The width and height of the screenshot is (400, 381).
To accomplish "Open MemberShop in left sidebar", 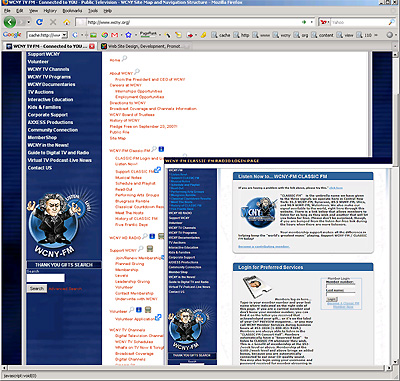I will (x=42, y=137).
